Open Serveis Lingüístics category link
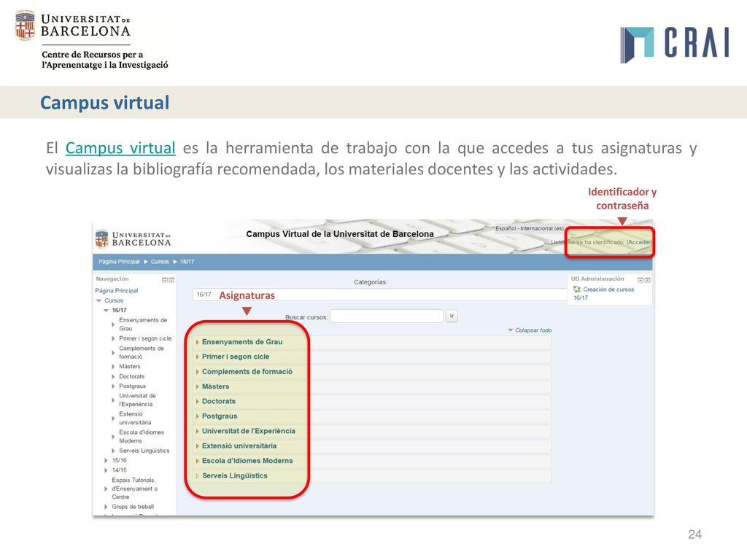 click(234, 475)
